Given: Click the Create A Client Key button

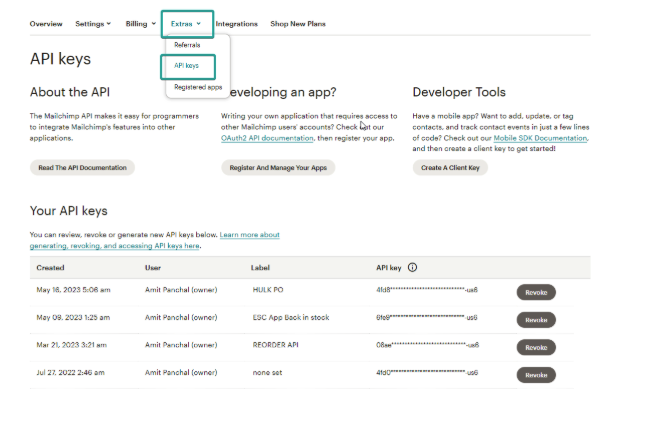Looking at the screenshot, I should pyautogui.click(x=450, y=168).
